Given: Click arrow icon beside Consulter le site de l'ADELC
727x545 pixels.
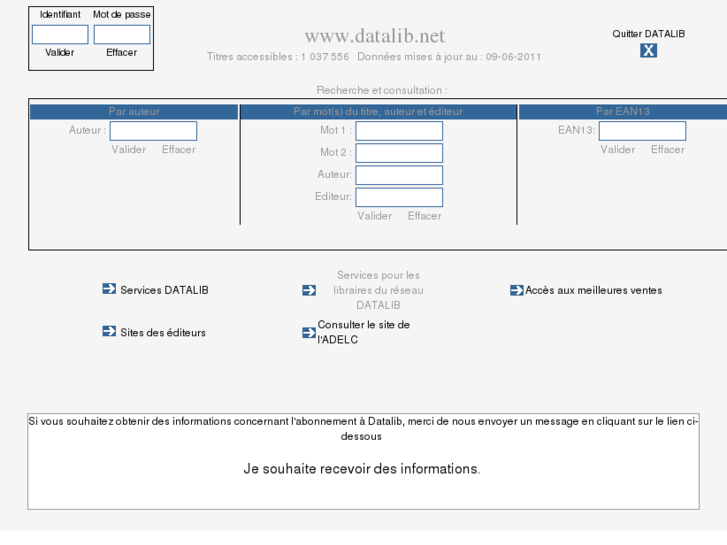Looking at the screenshot, I should click(309, 333).
